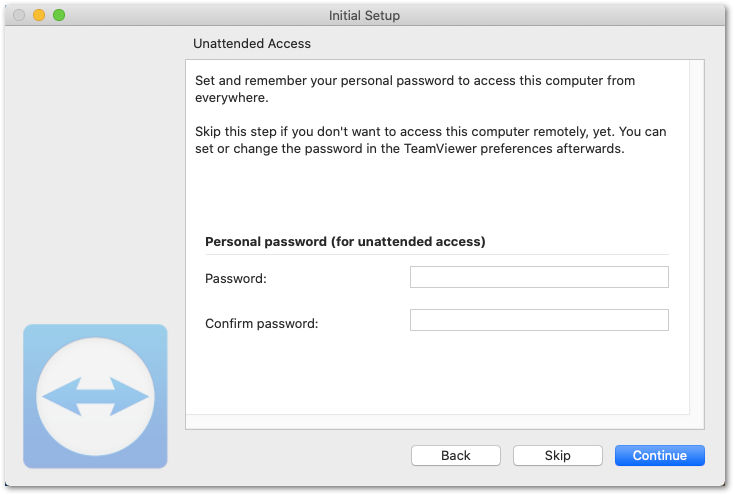Click the paragraph starting Set and remember

(415, 89)
